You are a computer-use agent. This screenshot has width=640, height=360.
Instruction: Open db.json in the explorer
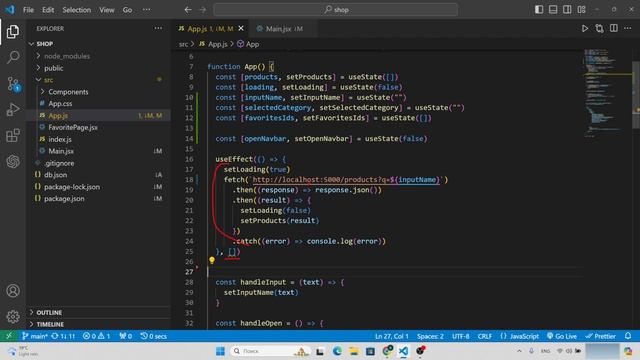pos(55,175)
